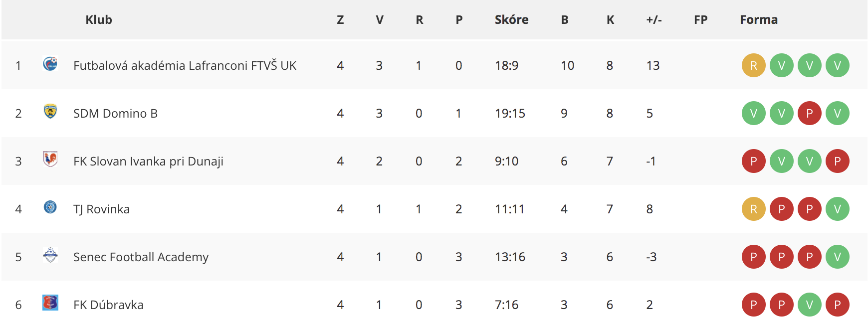868x325 pixels.
Task: Click the +/- column header
Action: [x=654, y=19]
